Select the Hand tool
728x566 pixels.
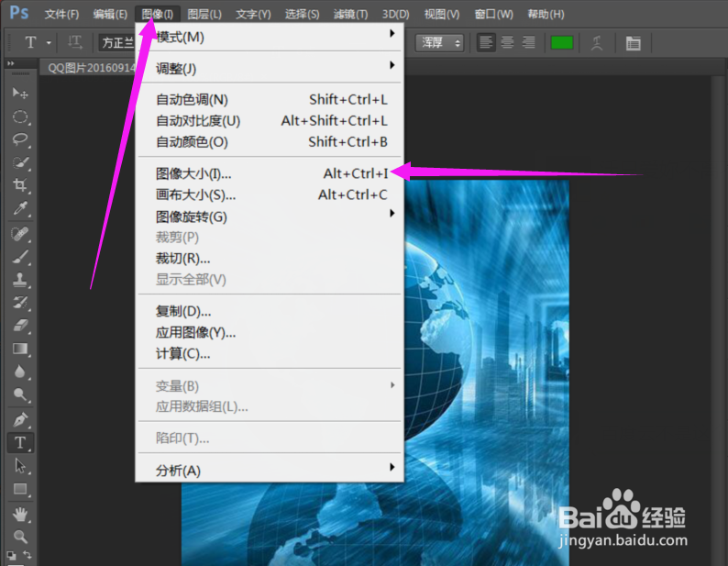click(x=20, y=514)
